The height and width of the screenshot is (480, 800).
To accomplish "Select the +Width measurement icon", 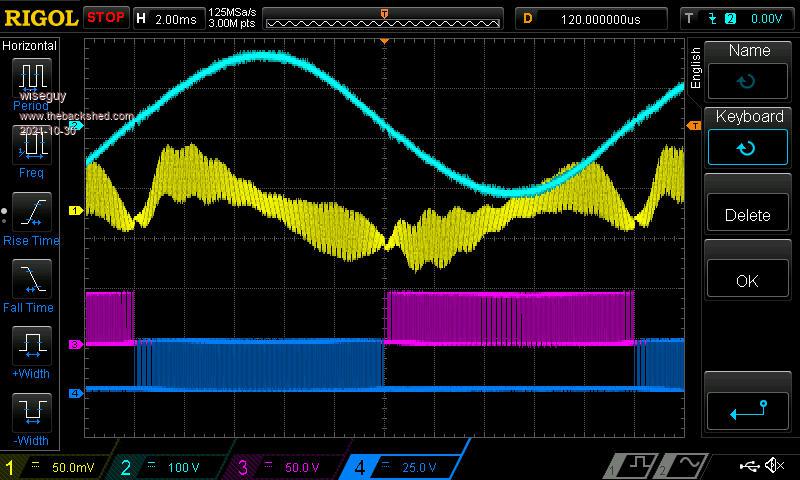I will pos(33,351).
